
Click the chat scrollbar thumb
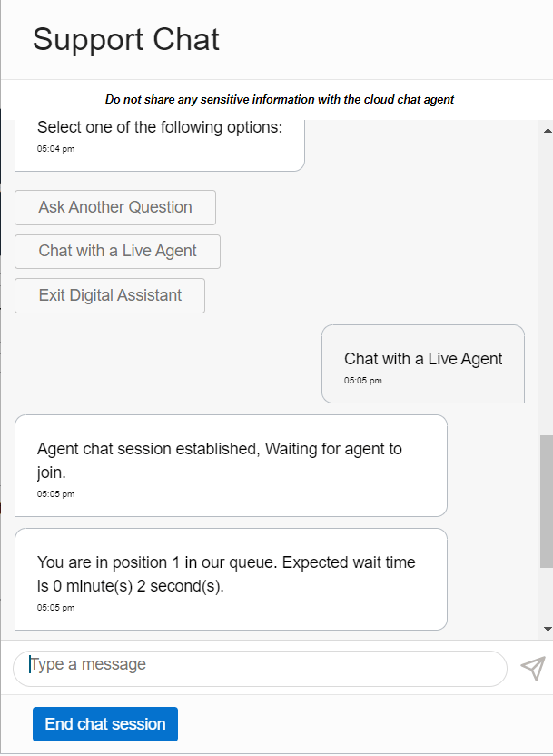click(547, 500)
